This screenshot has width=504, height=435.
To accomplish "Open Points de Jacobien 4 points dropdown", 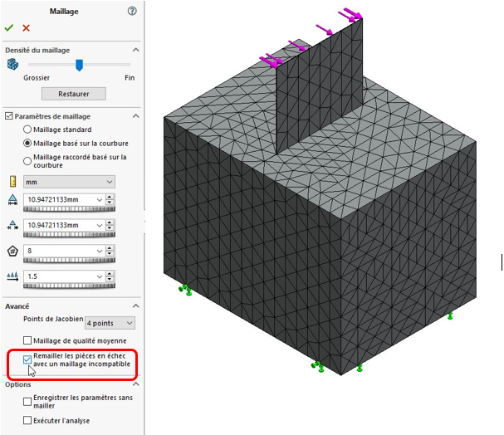I will (110, 323).
